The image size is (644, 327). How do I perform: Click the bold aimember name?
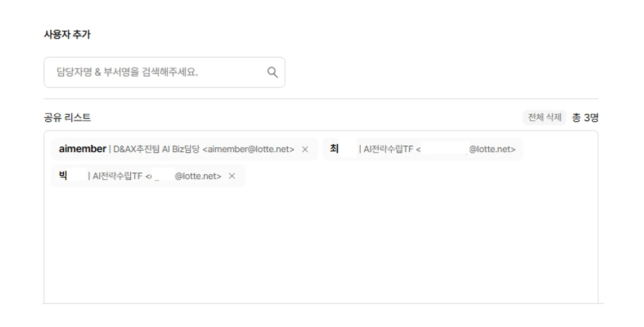[x=82, y=149]
